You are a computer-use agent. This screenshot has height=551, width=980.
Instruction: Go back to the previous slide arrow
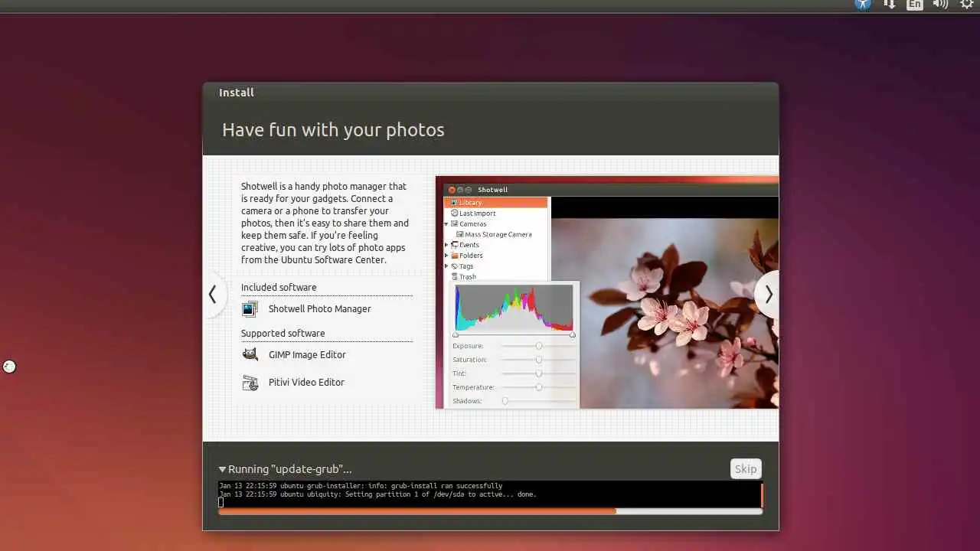[214, 295]
